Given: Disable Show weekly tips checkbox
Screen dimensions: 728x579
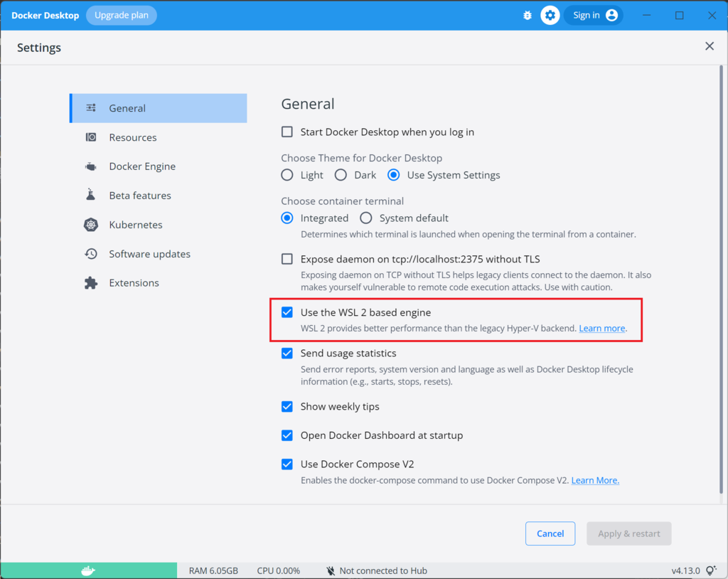Looking at the screenshot, I should (x=287, y=407).
